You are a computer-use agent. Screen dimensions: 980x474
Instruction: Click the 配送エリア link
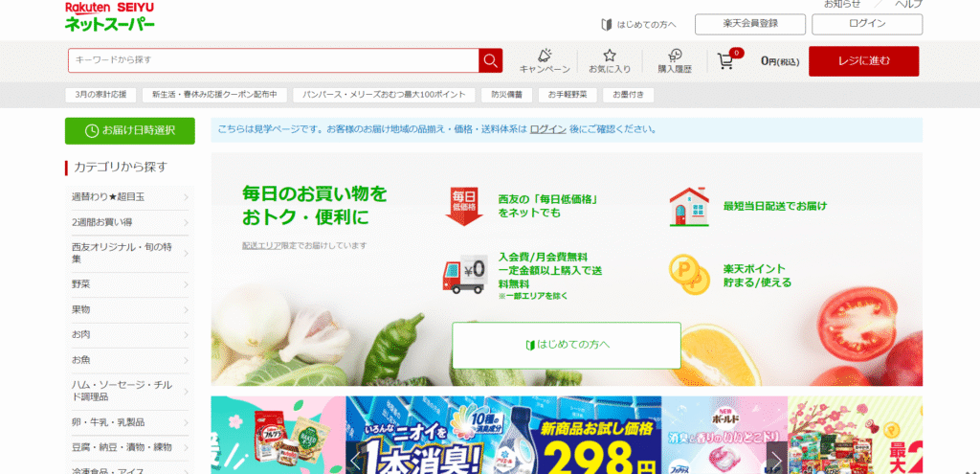click(262, 246)
